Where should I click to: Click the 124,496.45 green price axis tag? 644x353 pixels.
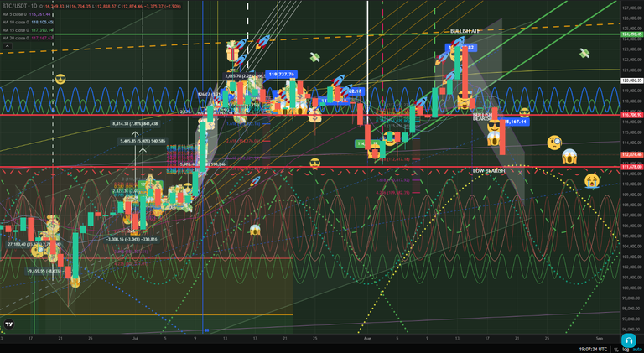click(632, 34)
